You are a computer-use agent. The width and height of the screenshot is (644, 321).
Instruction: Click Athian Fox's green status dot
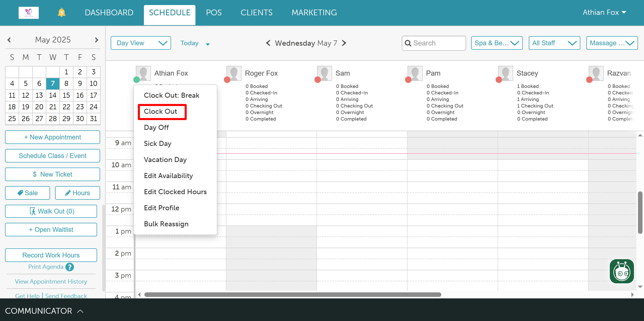coord(136,80)
